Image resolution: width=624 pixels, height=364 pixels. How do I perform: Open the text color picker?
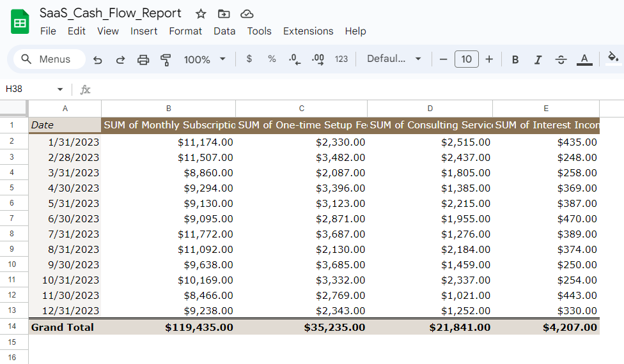(584, 59)
